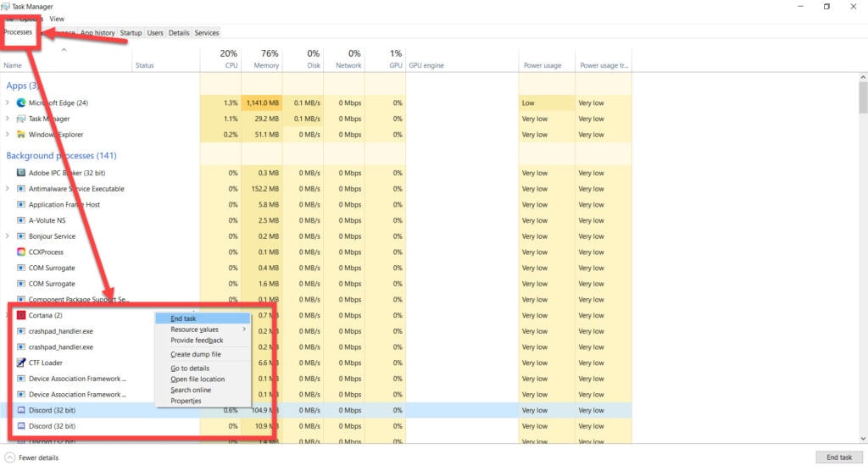The width and height of the screenshot is (868, 471).
Task: Click the highlighted Discord (32 bit) icon
Action: click(21, 410)
